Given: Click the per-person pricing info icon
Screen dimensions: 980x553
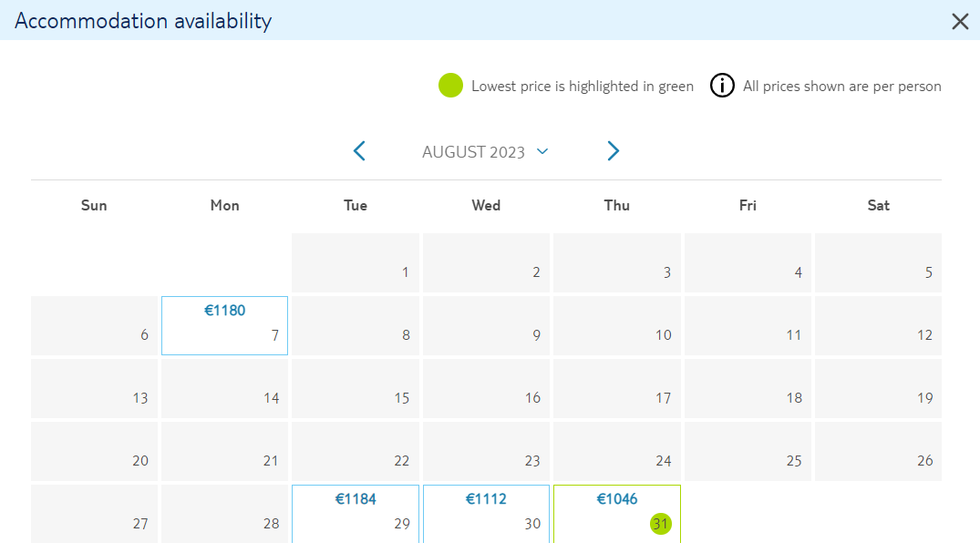Looking at the screenshot, I should [722, 86].
